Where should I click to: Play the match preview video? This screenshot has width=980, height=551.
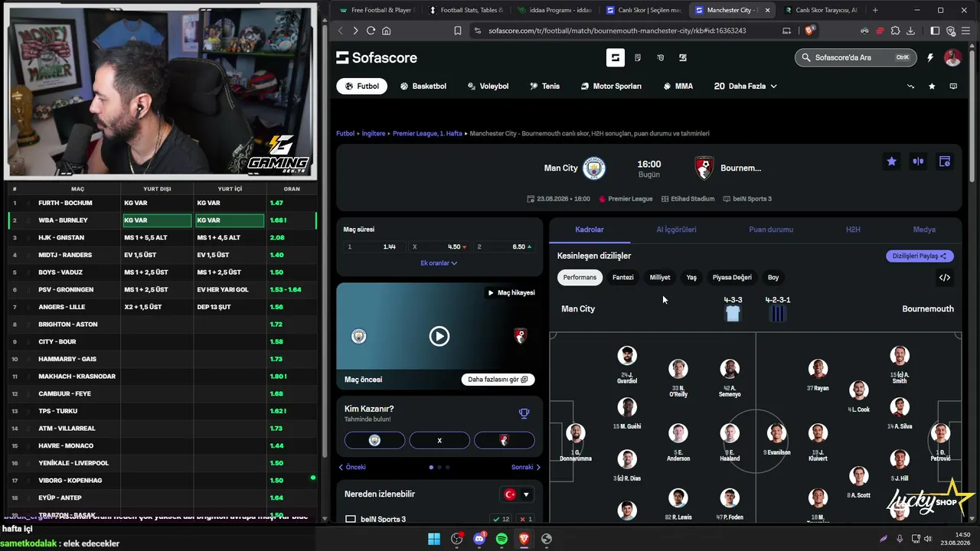(439, 336)
